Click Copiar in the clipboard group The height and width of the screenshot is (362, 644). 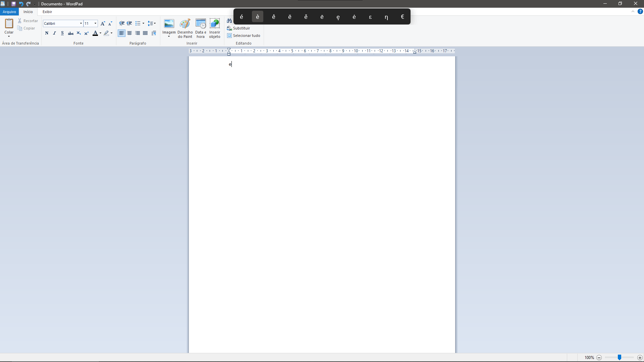point(26,28)
